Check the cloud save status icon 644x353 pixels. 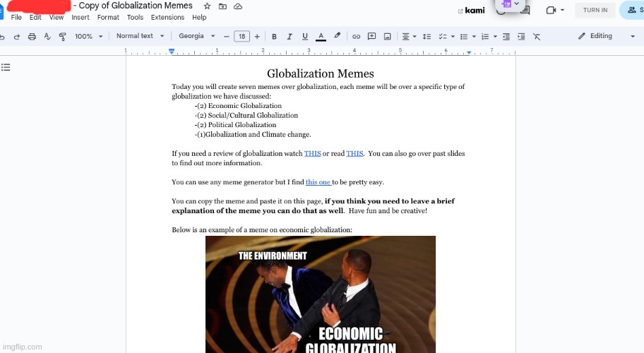pyautogui.click(x=238, y=6)
